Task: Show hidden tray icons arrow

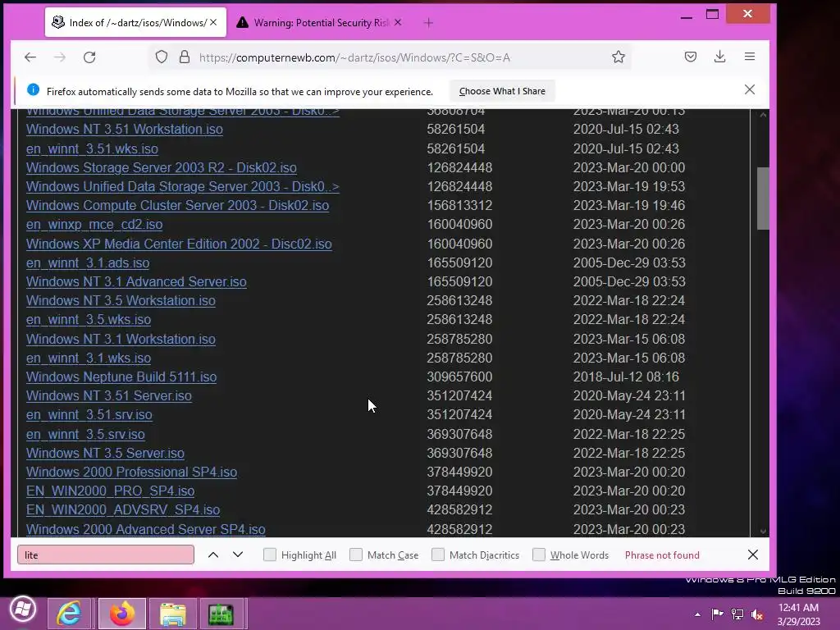Action: [x=697, y=614]
